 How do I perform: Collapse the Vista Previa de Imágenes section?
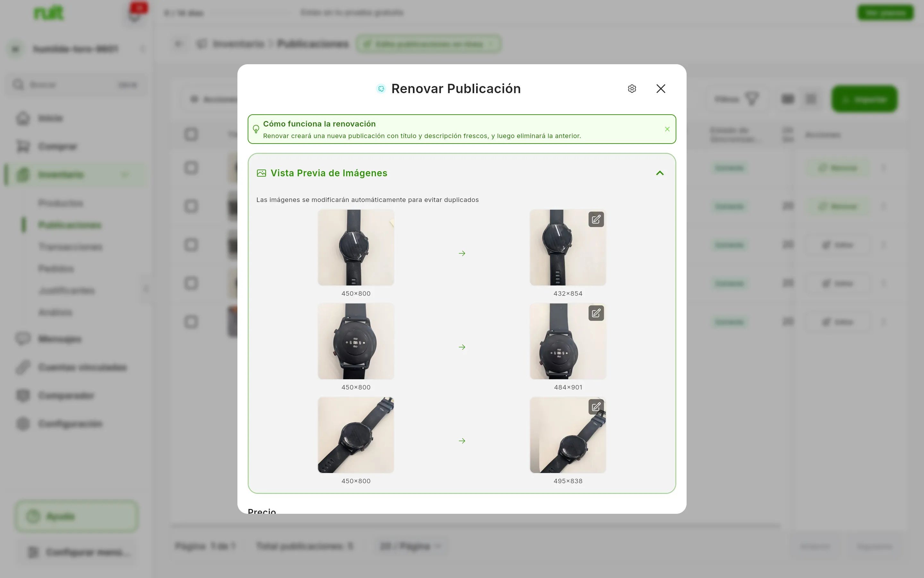tap(660, 173)
